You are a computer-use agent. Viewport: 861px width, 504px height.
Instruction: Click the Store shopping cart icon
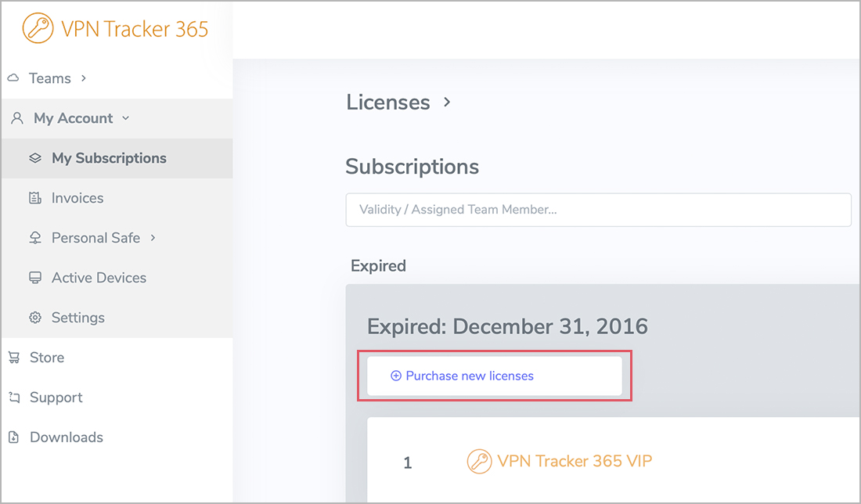point(13,358)
